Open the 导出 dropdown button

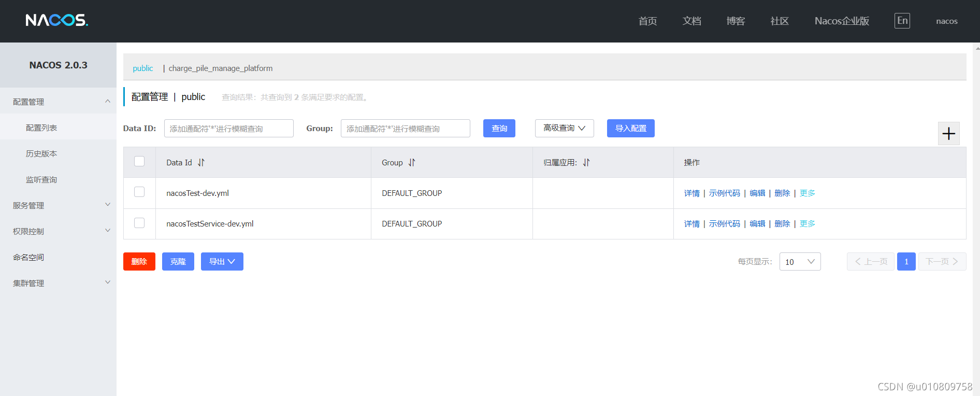[x=222, y=261]
